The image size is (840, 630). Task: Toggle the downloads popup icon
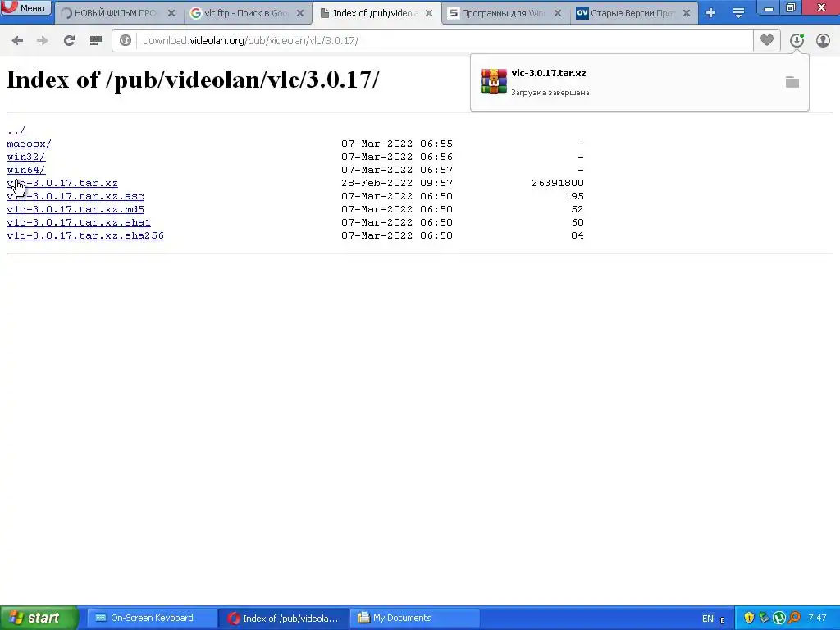(797, 40)
